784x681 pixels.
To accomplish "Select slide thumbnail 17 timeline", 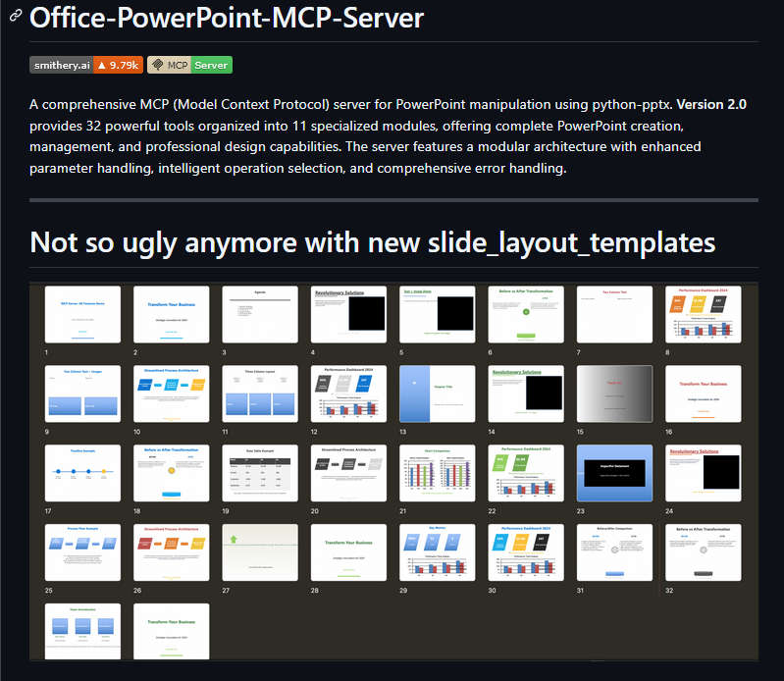I will (82, 474).
